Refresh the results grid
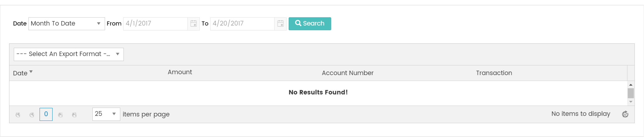This screenshot has height=137, width=644. 625,114
